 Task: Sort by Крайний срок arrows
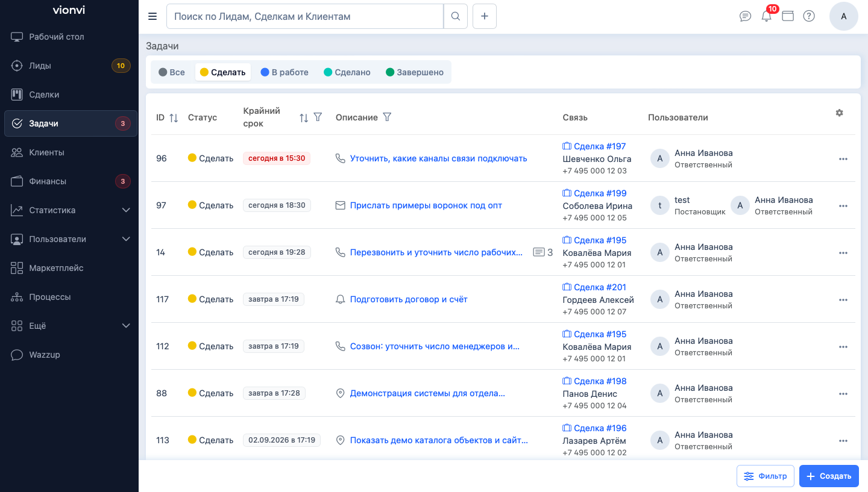[x=304, y=118]
